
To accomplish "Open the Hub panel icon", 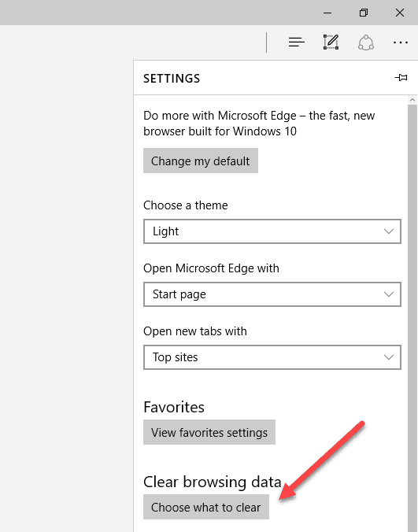I will click(x=297, y=42).
